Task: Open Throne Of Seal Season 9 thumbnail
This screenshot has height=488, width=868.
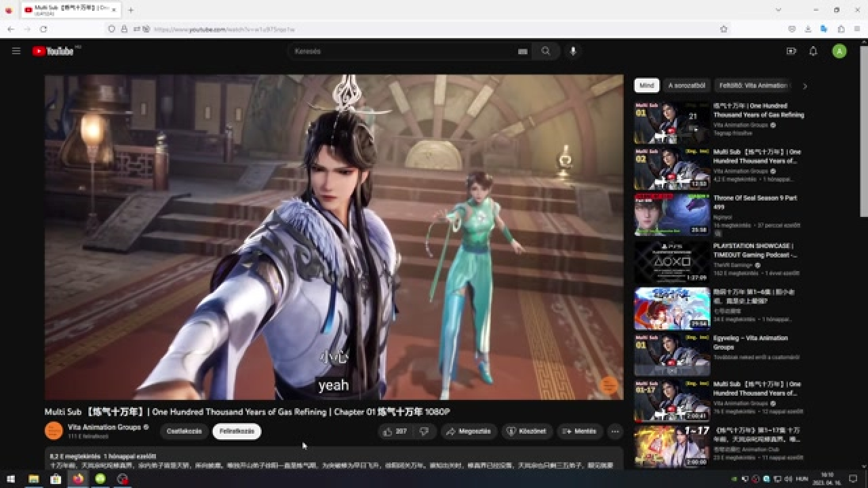Action: click(x=672, y=215)
